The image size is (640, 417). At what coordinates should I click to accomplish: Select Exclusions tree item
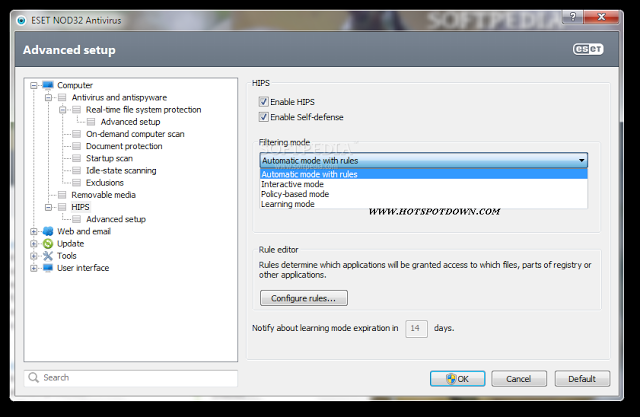(x=105, y=183)
